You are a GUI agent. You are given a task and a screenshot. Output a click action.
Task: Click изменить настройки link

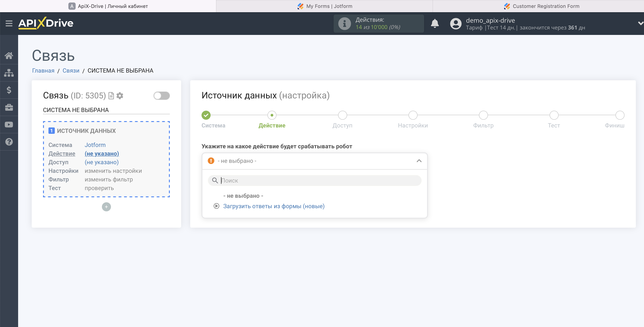113,171
